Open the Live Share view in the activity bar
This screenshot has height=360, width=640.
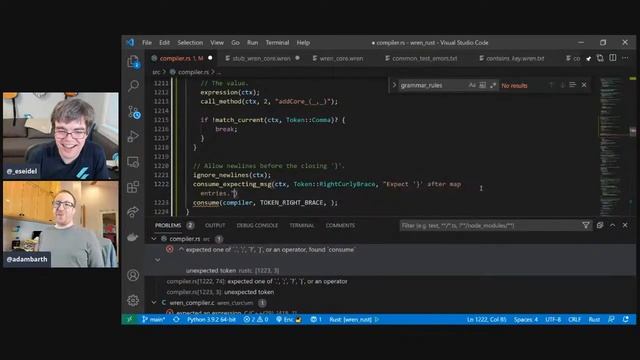133,212
